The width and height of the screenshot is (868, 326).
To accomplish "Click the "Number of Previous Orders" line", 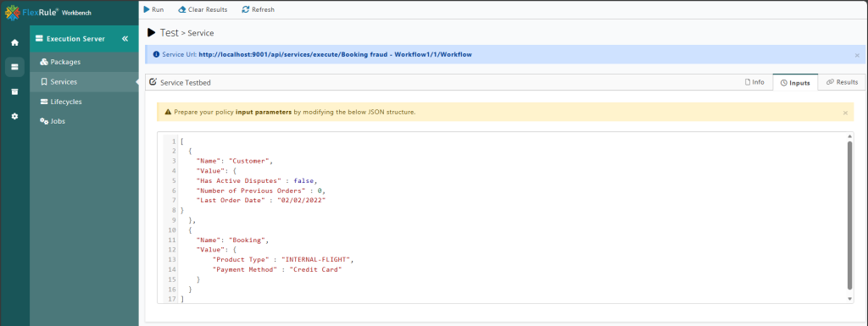I will (261, 191).
